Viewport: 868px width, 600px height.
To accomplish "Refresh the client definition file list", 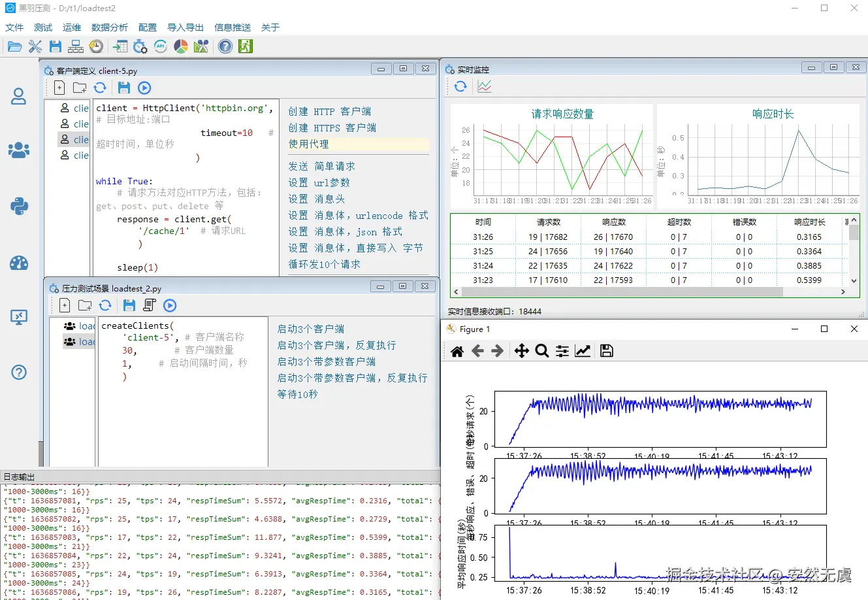I will click(x=100, y=88).
